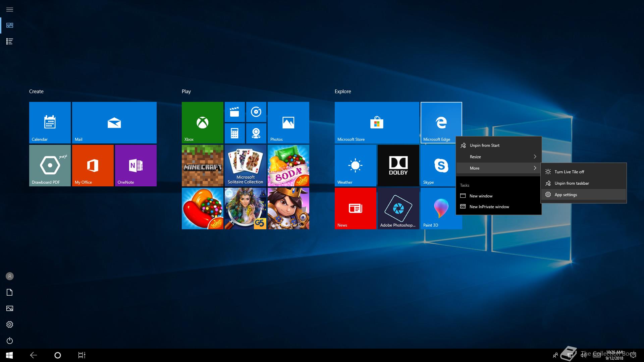Launch Microsoft Solitaire Collection tile
The image size is (644, 362).
click(246, 166)
